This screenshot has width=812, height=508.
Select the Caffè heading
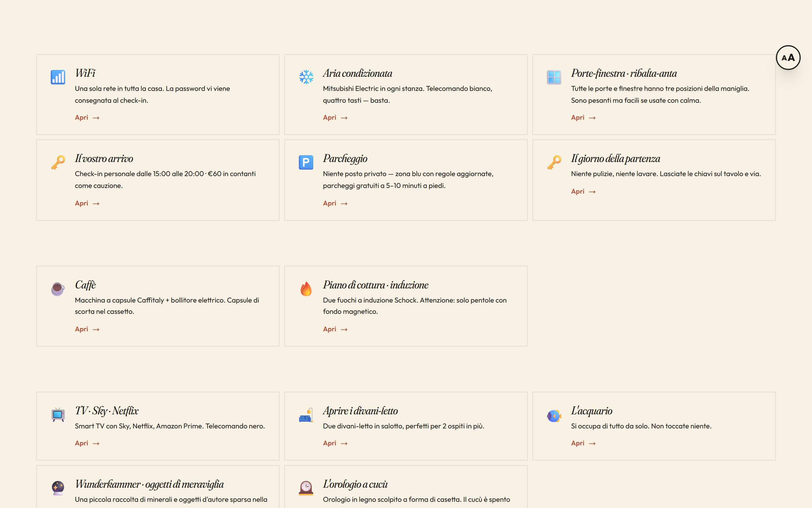click(85, 285)
